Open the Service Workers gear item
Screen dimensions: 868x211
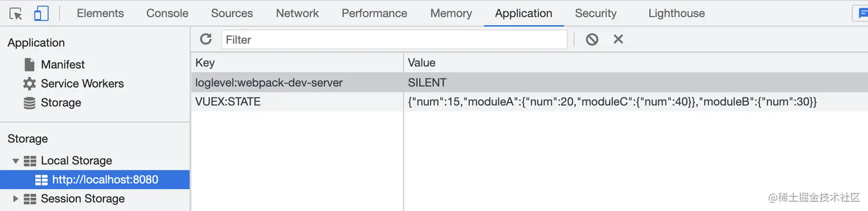click(x=73, y=83)
